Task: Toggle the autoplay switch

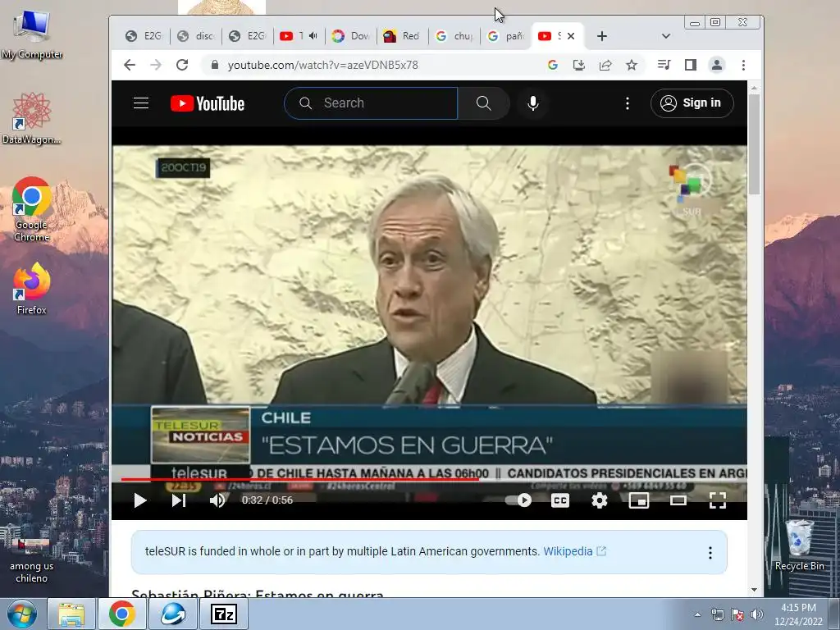Action: [x=518, y=500]
